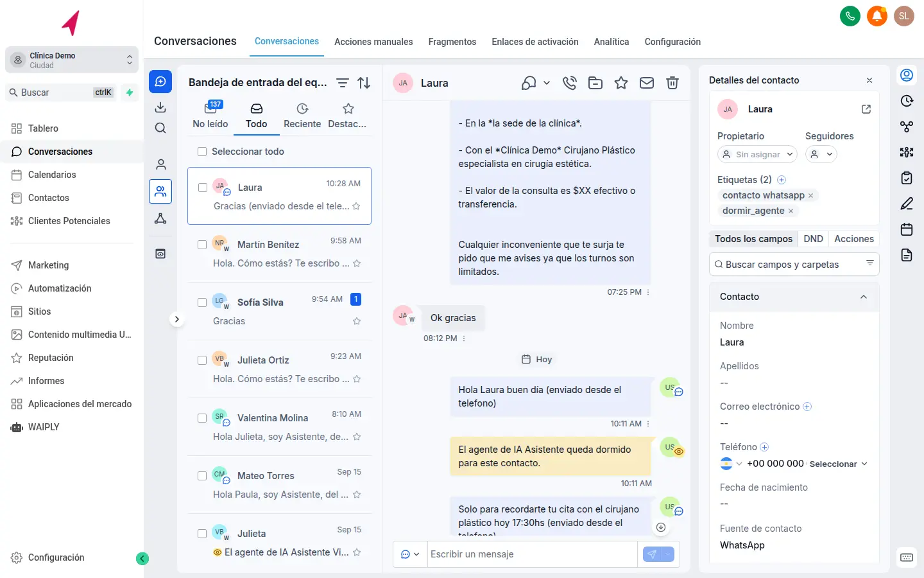Open the document icon in right rail
This screenshot has width=924, height=578.
tap(907, 255)
